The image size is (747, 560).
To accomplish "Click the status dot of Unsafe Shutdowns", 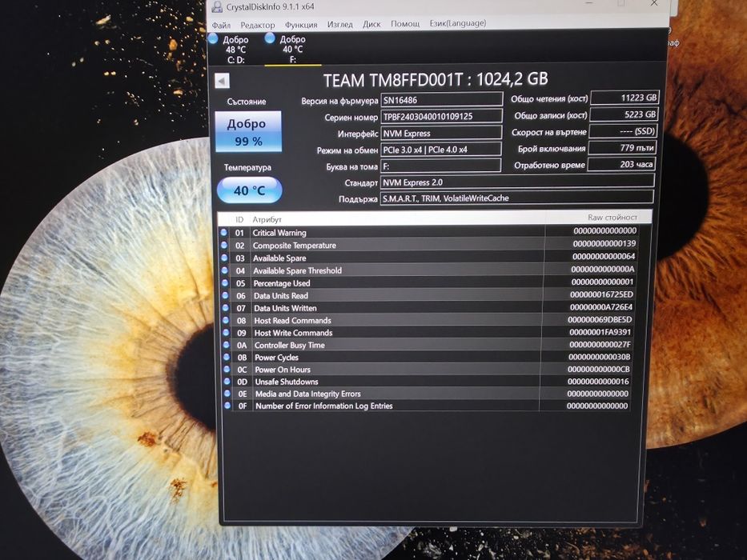I will pyautogui.click(x=227, y=382).
